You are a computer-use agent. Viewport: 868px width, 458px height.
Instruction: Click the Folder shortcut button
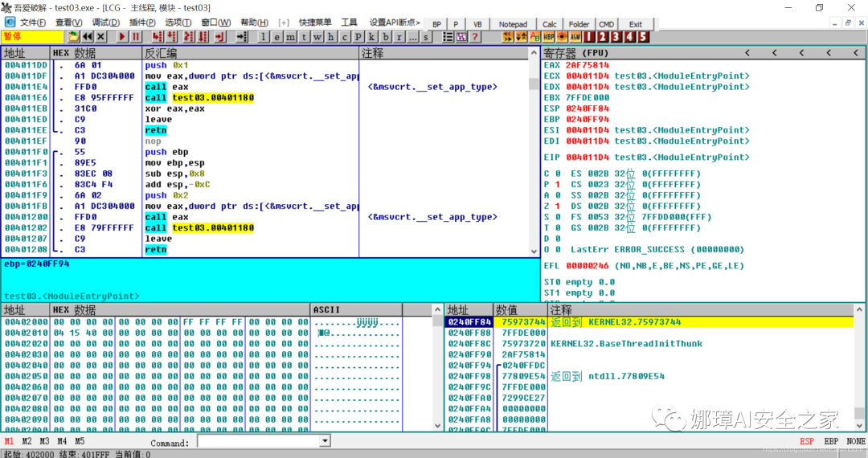pyautogui.click(x=579, y=24)
